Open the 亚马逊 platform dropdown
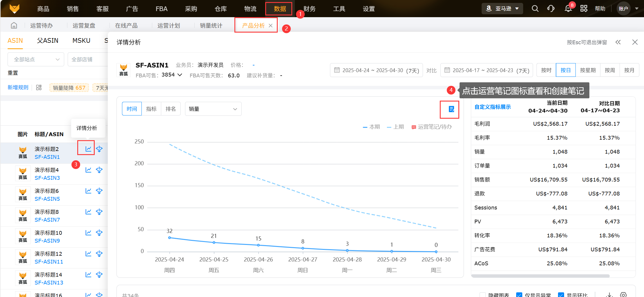Viewport: 644px width, 297px height. point(502,9)
